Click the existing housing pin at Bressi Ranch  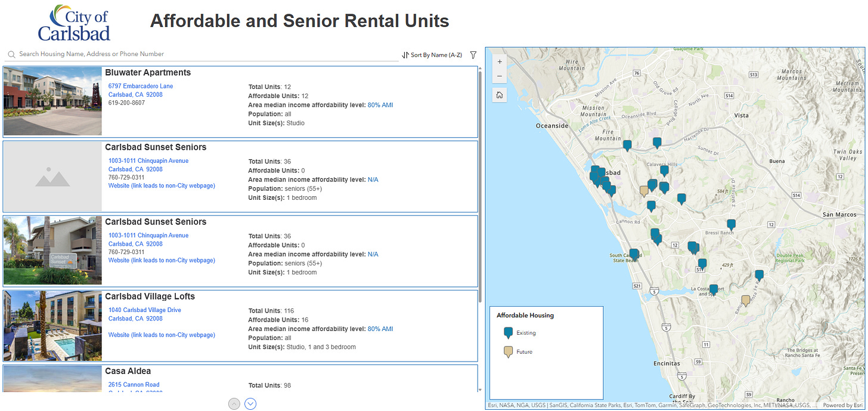tap(731, 224)
